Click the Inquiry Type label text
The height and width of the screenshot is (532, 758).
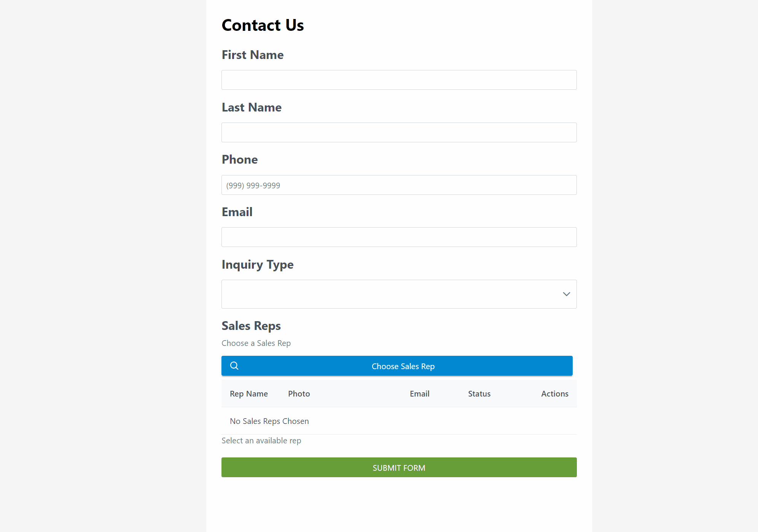tap(258, 264)
